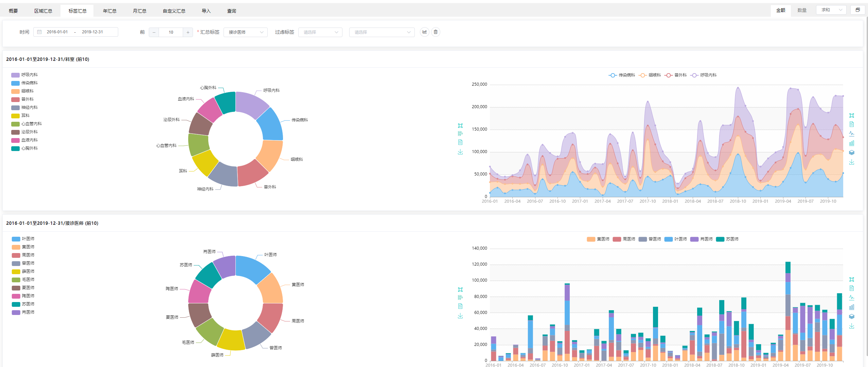The height and width of the screenshot is (367, 868).
Task: Click the window copy icon at top right
Action: point(857,10)
